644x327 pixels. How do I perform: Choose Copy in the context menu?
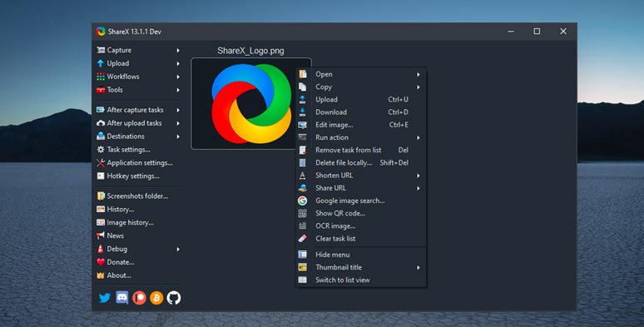pyautogui.click(x=360, y=87)
